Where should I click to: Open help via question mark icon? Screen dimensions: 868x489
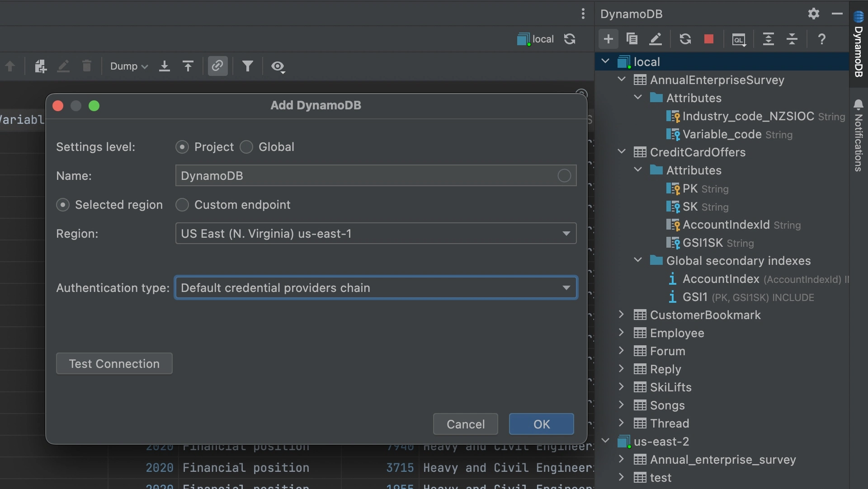click(x=821, y=39)
